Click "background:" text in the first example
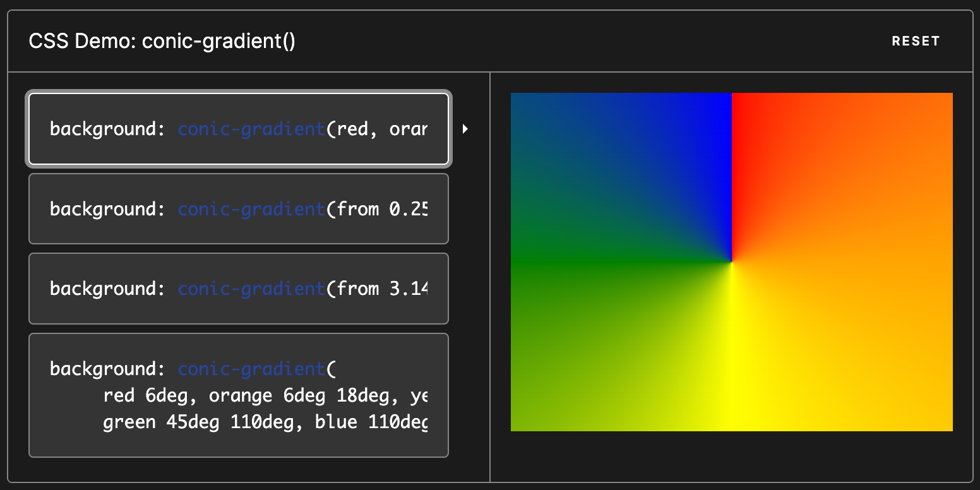Viewport: 980px width, 490px height. click(107, 129)
